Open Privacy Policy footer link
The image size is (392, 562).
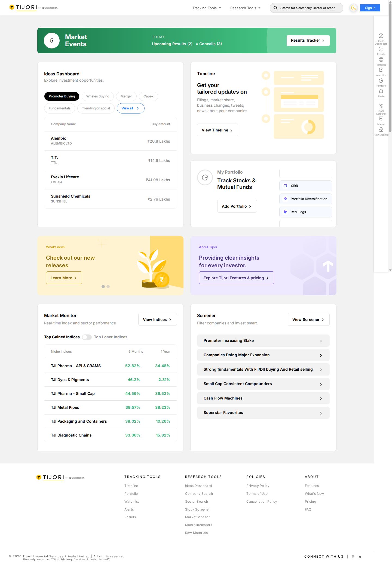pyautogui.click(x=258, y=486)
